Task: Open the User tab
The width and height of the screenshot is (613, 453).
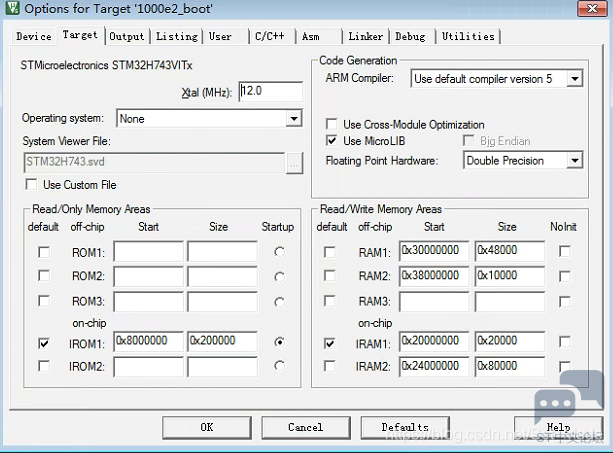Action: [x=220, y=37]
